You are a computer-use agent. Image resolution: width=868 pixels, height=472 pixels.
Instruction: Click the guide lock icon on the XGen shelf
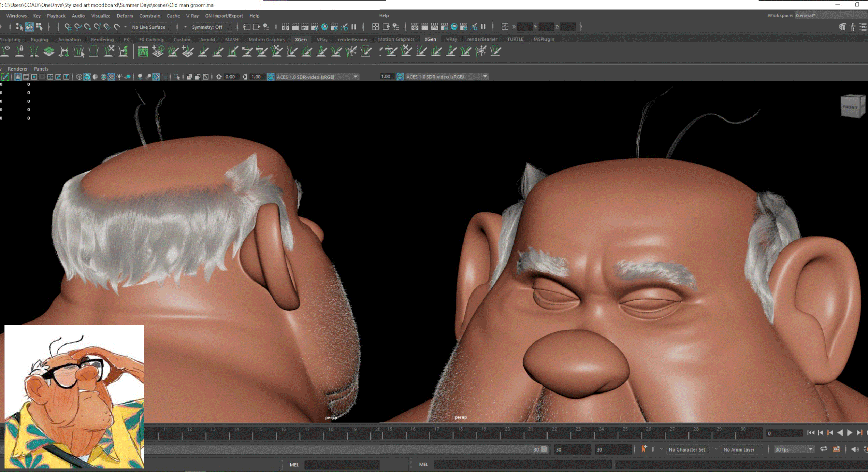[x=20, y=51]
